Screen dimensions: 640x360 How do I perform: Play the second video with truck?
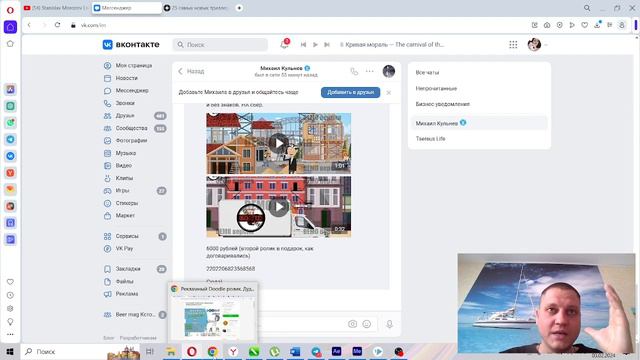point(279,207)
